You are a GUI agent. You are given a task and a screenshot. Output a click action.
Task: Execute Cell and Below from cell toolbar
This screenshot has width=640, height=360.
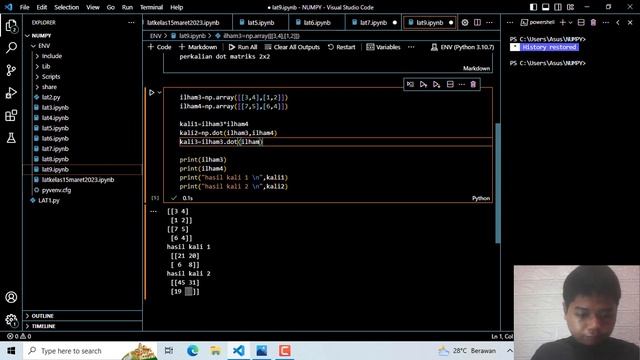click(436, 84)
